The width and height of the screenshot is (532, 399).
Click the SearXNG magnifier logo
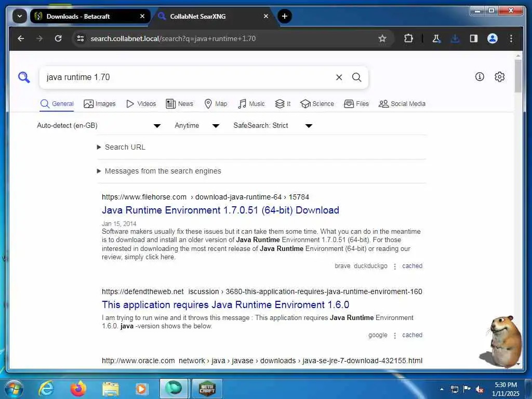tap(24, 77)
